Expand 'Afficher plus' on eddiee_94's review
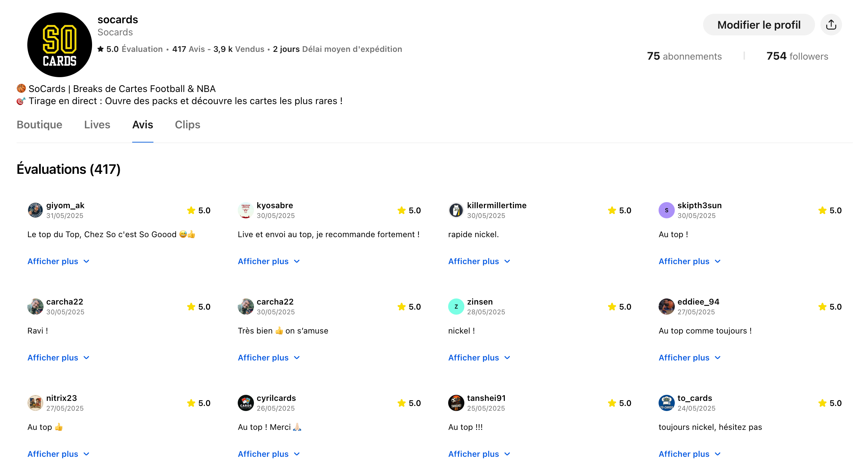This screenshot has width=868, height=475. [690, 358]
